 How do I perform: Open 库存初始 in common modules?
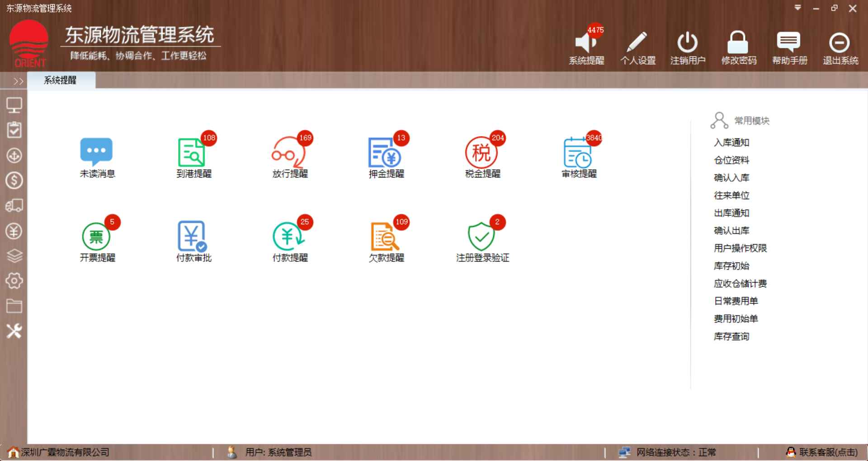click(x=731, y=266)
